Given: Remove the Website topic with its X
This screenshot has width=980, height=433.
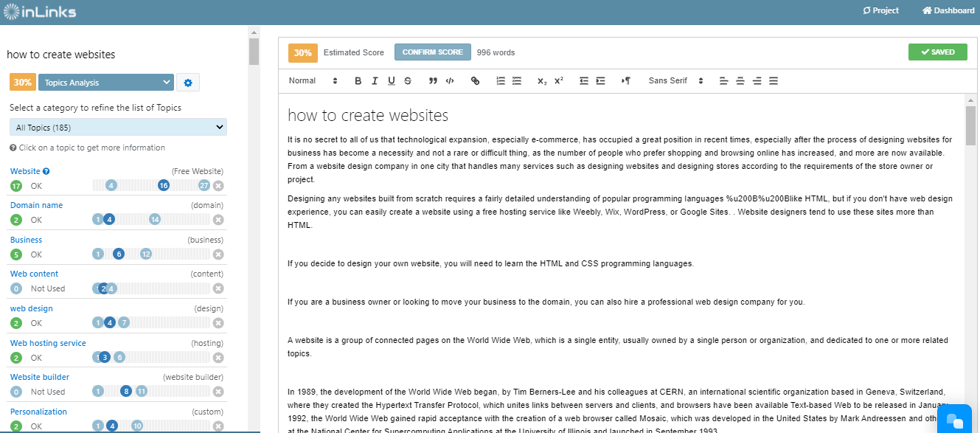Looking at the screenshot, I should pyautogui.click(x=218, y=185).
